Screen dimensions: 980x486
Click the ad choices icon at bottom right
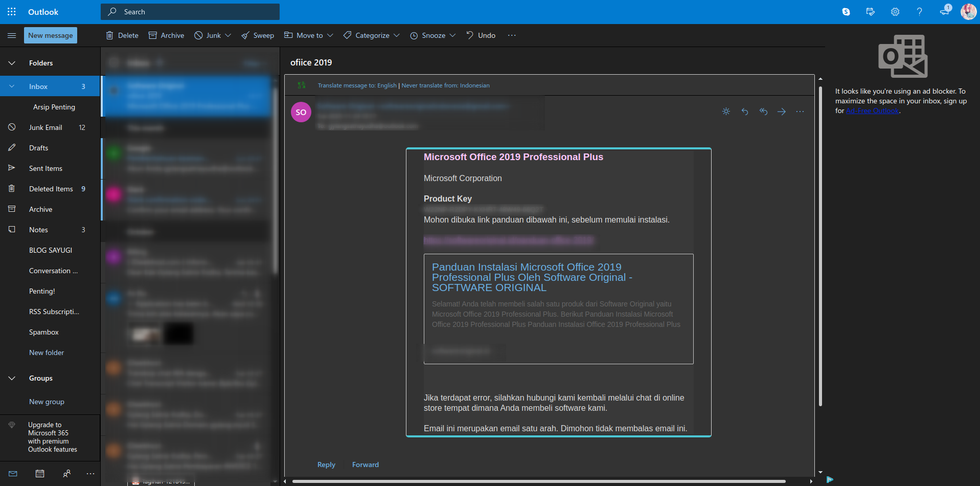click(830, 479)
